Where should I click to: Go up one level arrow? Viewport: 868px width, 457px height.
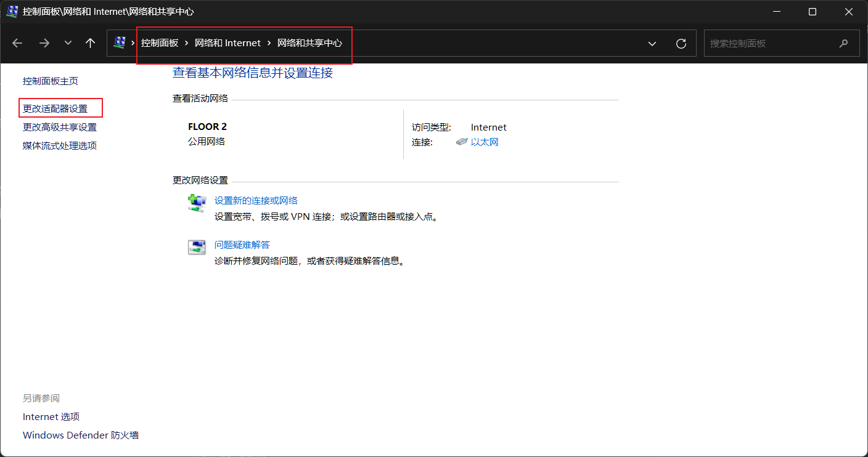point(91,43)
